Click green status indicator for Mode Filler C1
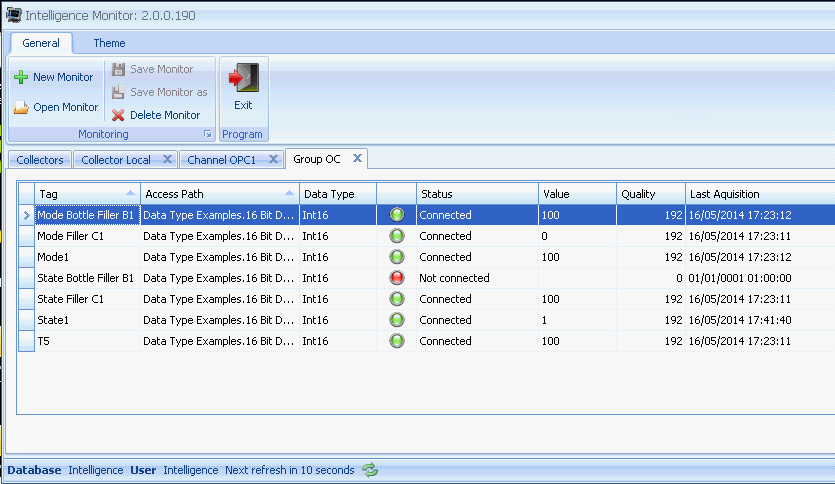The width and height of the screenshot is (835, 484). click(397, 236)
